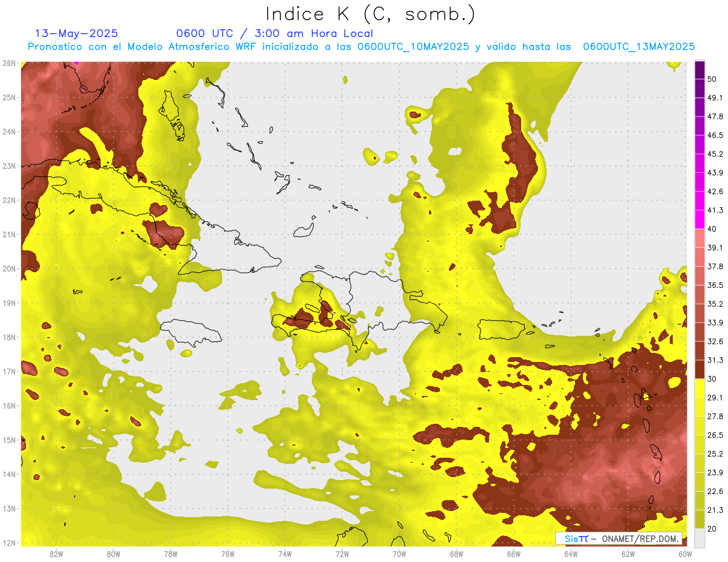The height and width of the screenshot is (562, 728).
Task: Click the "62W" longitude label
Action: [628, 554]
